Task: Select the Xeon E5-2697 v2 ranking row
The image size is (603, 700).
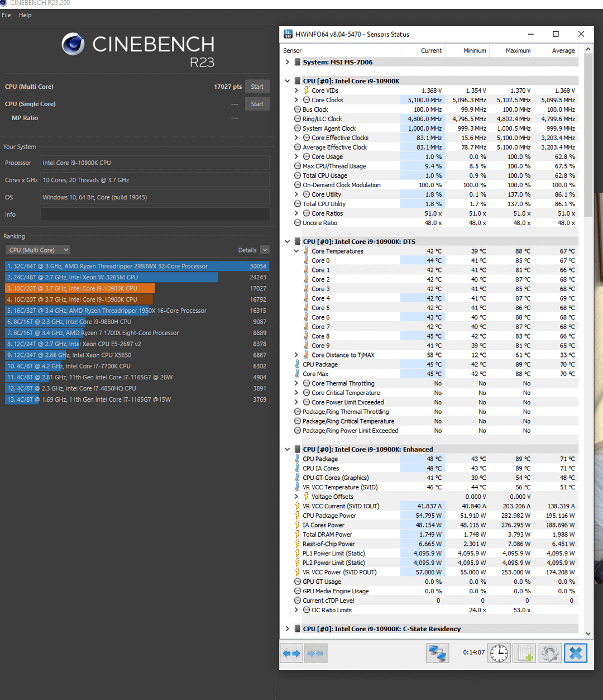Action: pos(137,344)
